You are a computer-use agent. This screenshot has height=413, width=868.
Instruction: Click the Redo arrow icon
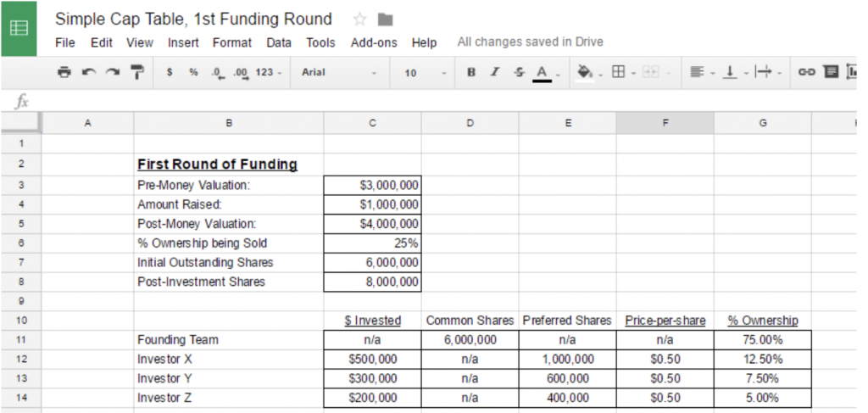click(x=112, y=73)
